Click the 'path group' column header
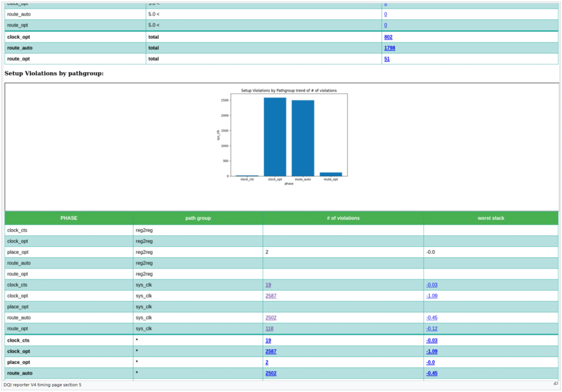Viewport: 562px width, 392px height. tap(198, 218)
